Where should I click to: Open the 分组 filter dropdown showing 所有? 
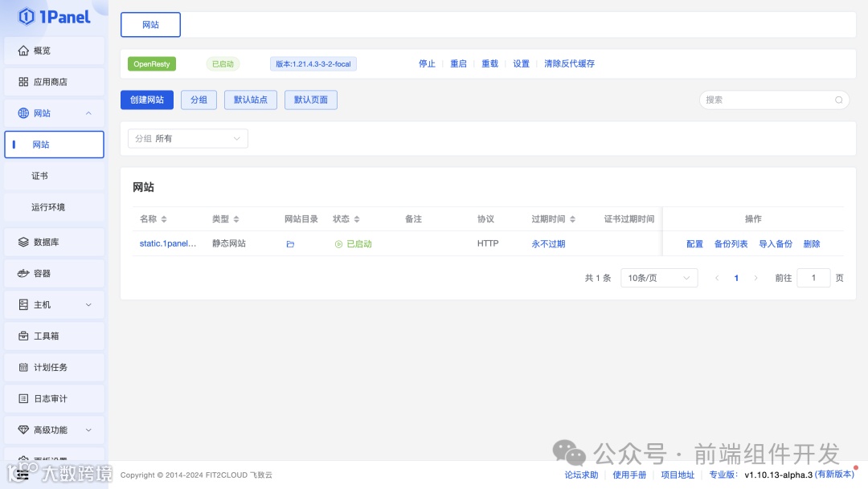point(187,138)
